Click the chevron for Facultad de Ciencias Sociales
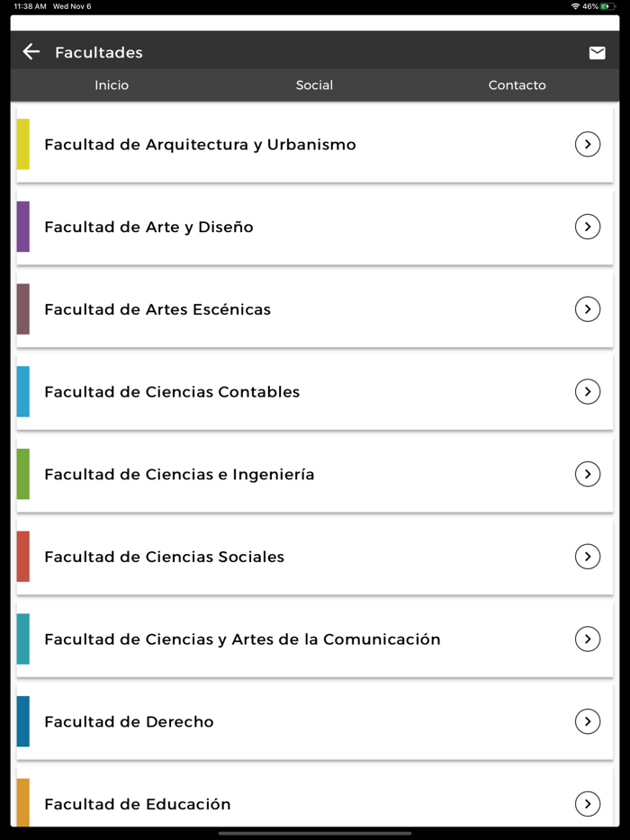The image size is (630, 840). point(588,557)
